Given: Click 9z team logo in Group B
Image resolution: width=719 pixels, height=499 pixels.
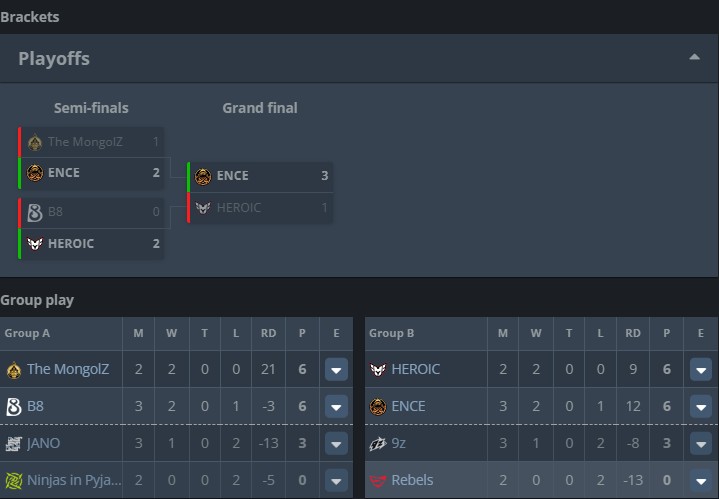Looking at the screenshot, I should [x=378, y=443].
